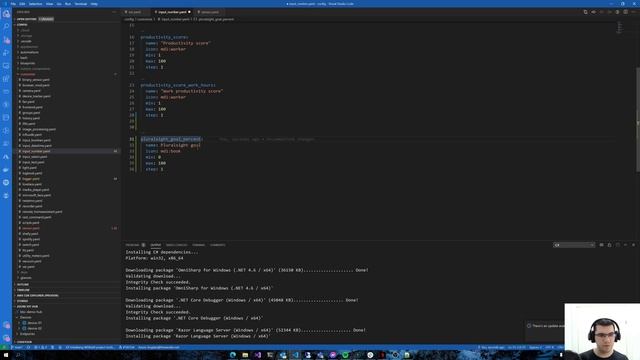The width and height of the screenshot is (640, 360).
Task: Open the Docker view in activity bar
Action: [6, 170]
